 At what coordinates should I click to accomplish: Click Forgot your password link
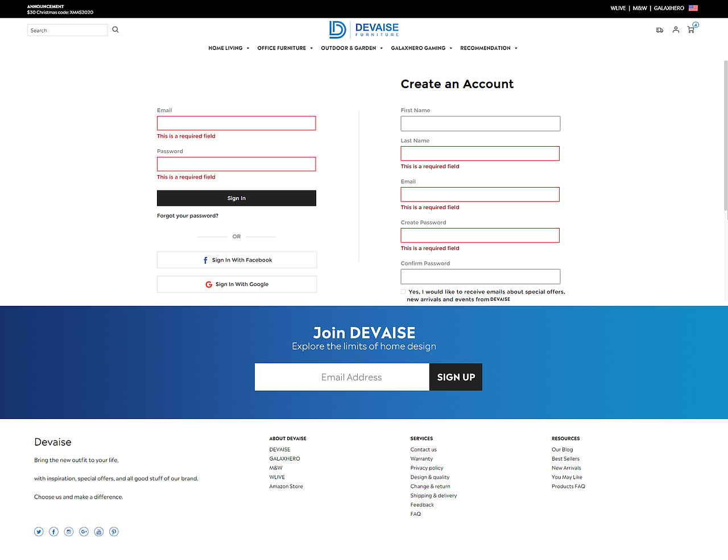pos(188,216)
